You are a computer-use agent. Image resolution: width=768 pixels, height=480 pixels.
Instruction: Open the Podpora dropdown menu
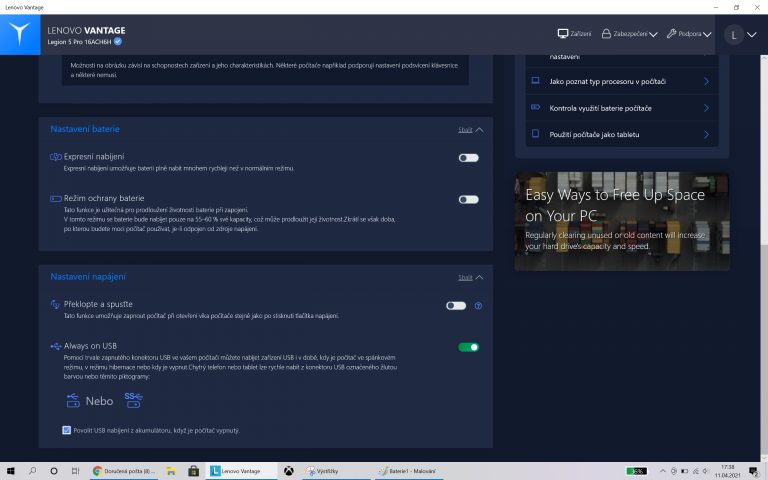(x=688, y=34)
